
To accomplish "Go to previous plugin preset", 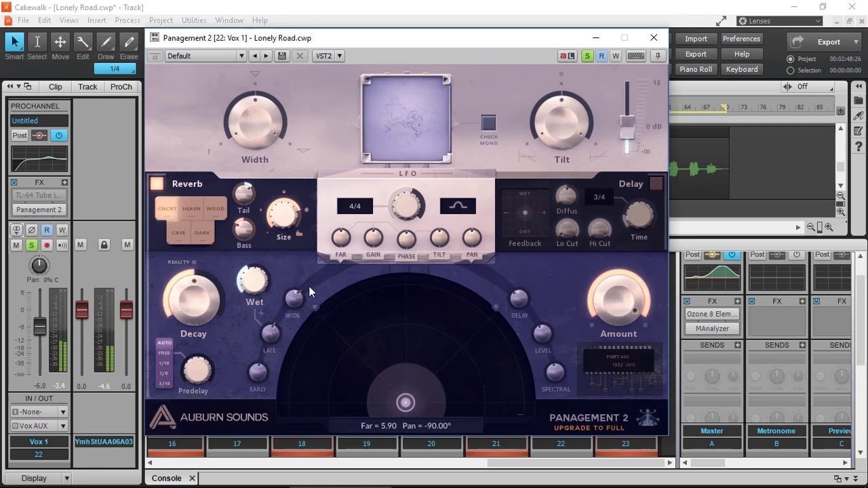I will [x=254, y=56].
